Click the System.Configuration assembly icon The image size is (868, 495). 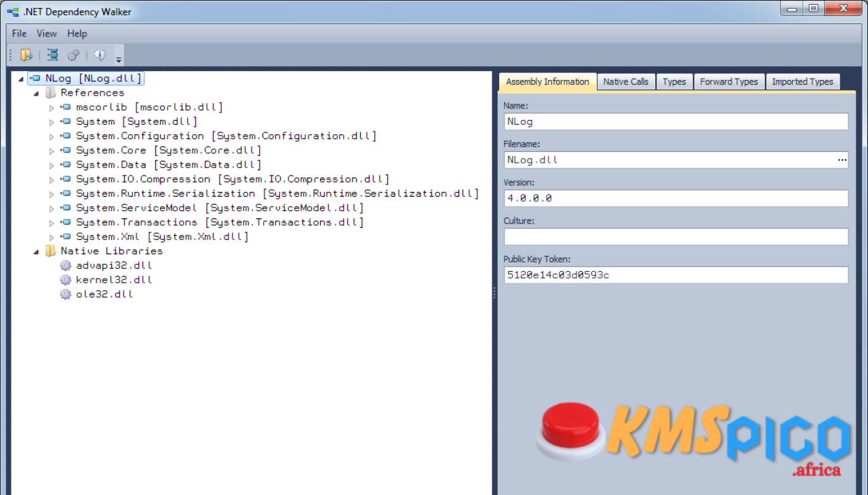coord(65,136)
